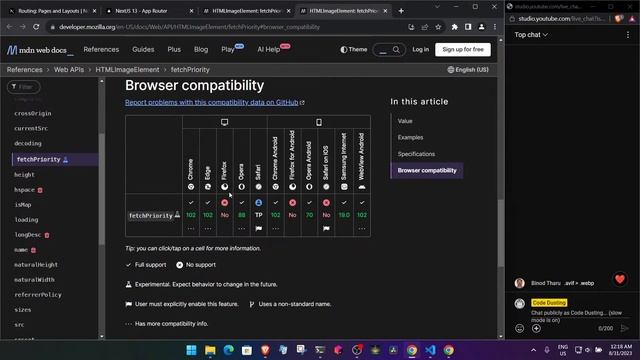Go back with browser back arrow
640x360 pixels.
coord(9,27)
